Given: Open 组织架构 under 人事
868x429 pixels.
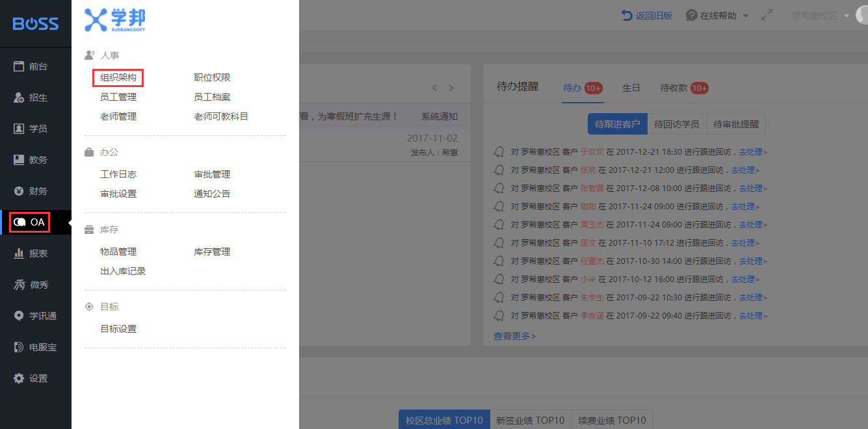Looking at the screenshot, I should 118,78.
